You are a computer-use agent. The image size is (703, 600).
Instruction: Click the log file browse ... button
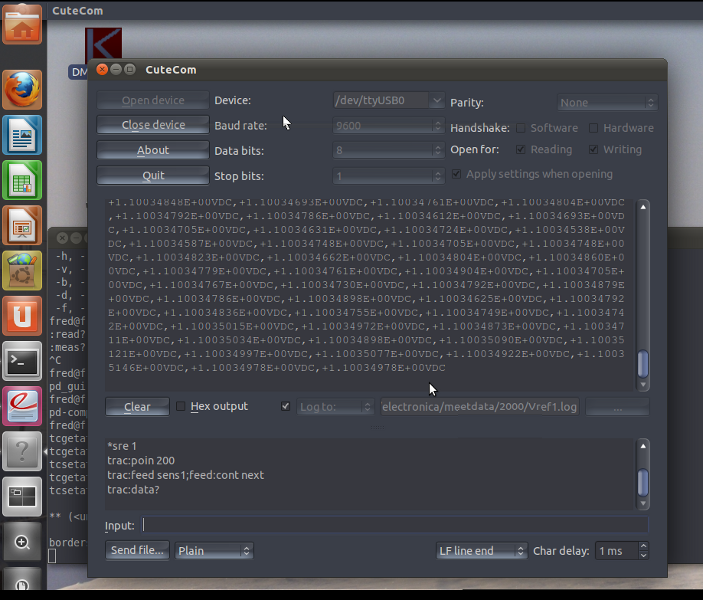(x=617, y=407)
